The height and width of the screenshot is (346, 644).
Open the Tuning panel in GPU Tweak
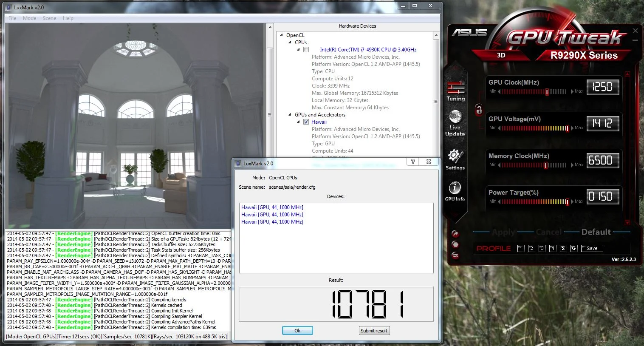pos(455,91)
